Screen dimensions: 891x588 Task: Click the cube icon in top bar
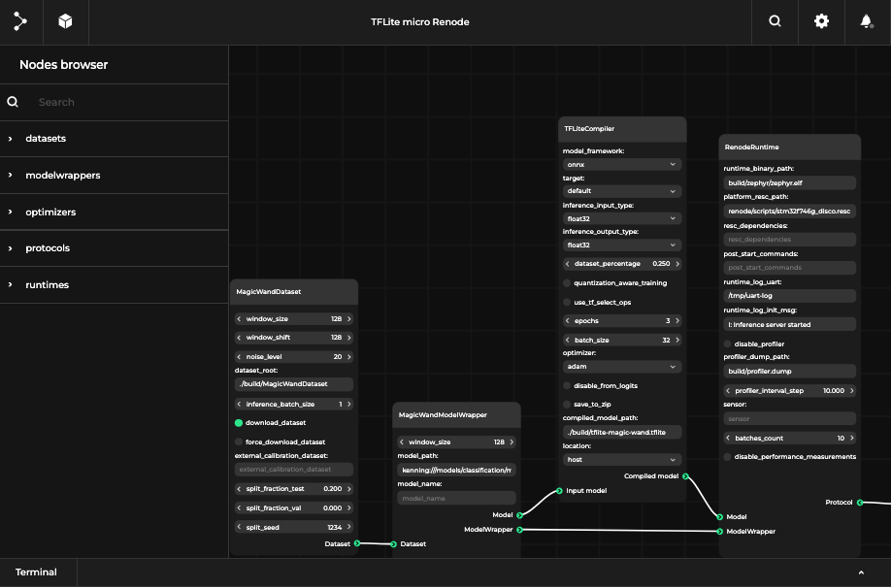point(65,20)
